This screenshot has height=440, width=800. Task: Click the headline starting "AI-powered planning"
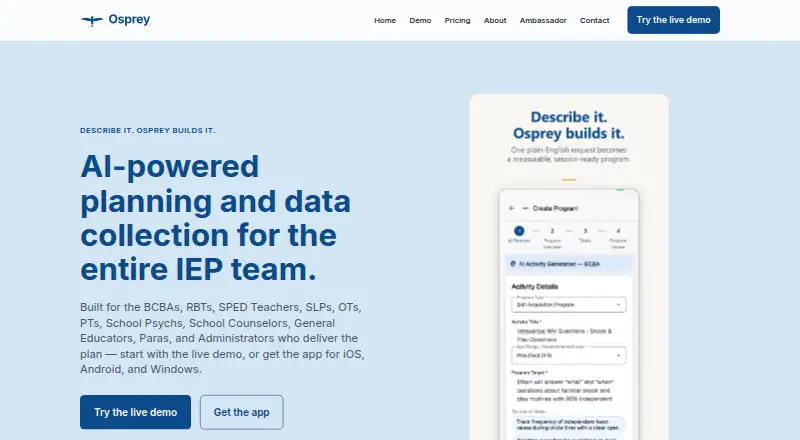point(215,217)
